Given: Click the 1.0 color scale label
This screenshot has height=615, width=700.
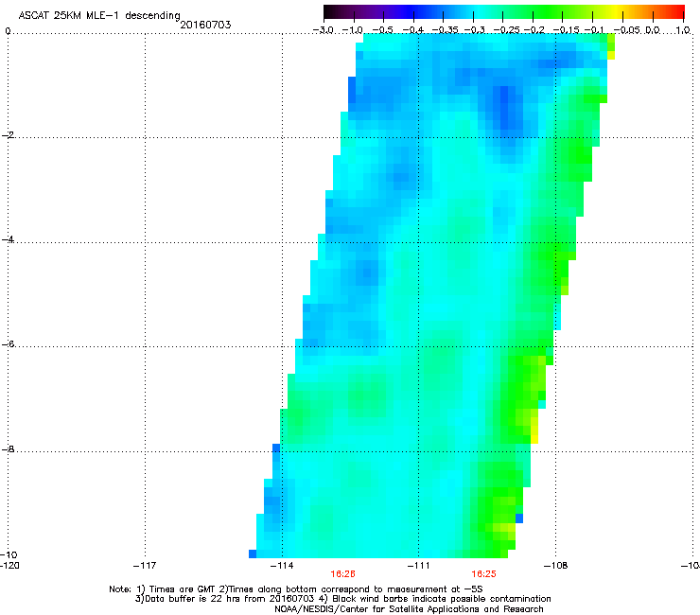Looking at the screenshot, I should click(x=683, y=30).
